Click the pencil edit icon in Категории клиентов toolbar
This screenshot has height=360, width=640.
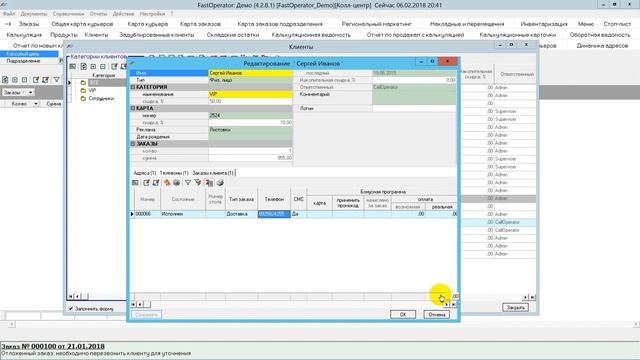tap(114, 67)
